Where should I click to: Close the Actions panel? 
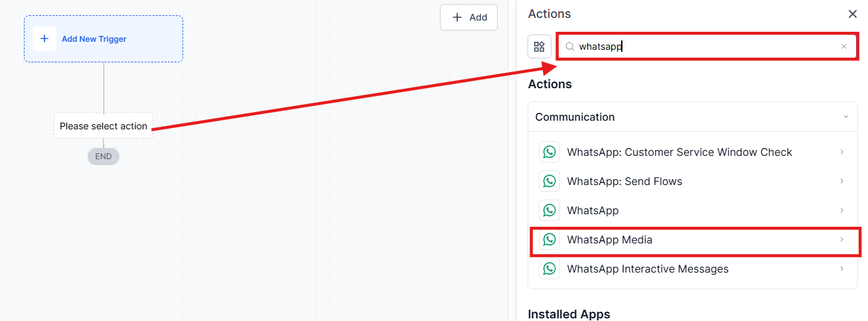(852, 14)
